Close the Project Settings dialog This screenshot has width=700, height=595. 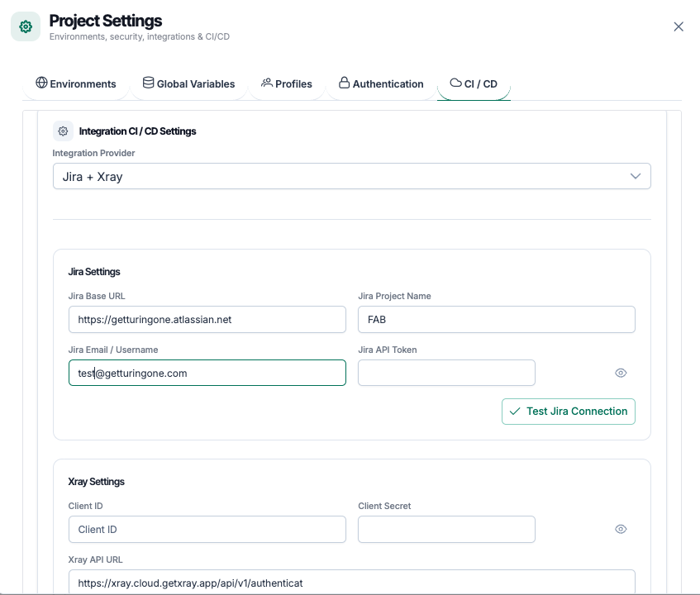(x=679, y=26)
